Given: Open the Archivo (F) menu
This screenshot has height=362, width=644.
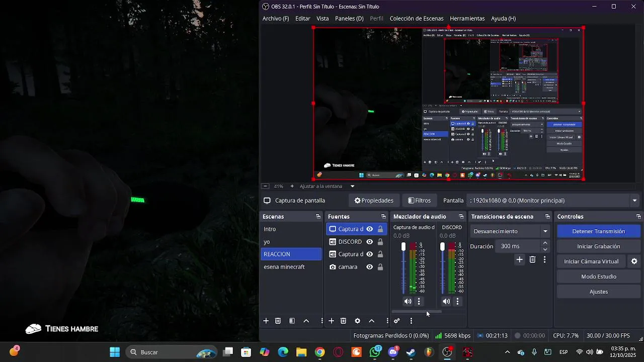Looking at the screenshot, I should pyautogui.click(x=276, y=19).
